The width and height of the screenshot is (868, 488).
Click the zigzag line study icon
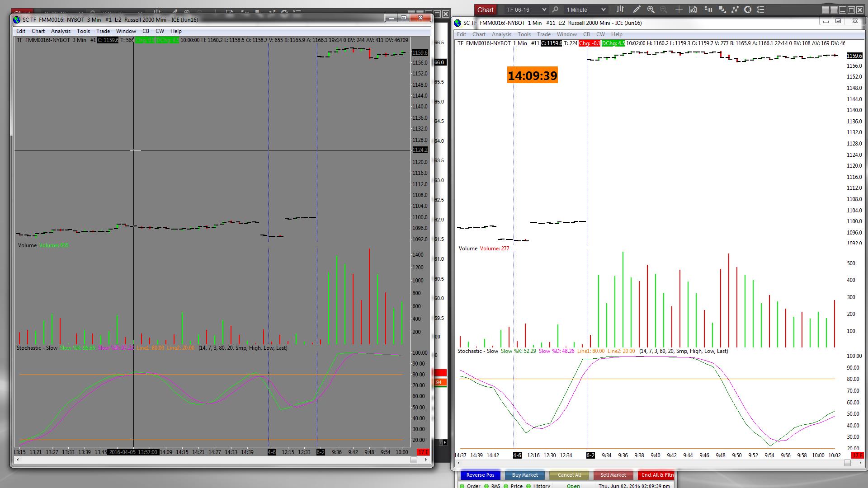(735, 9)
